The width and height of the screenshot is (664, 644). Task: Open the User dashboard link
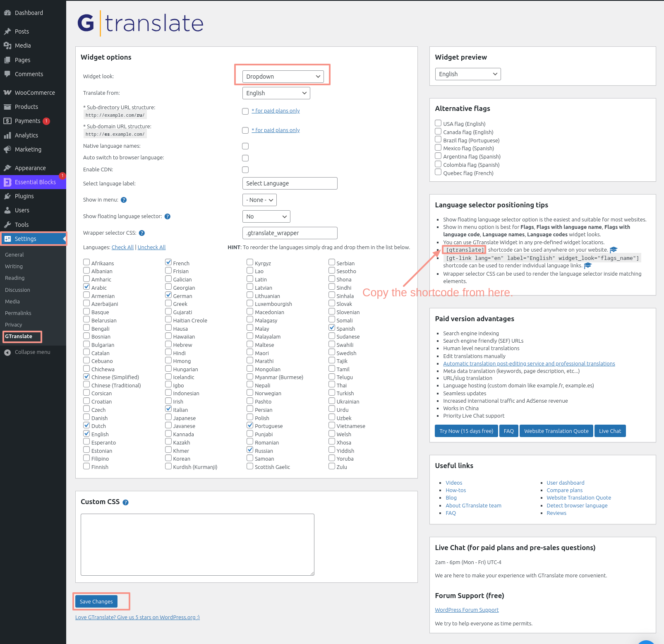[566, 483]
